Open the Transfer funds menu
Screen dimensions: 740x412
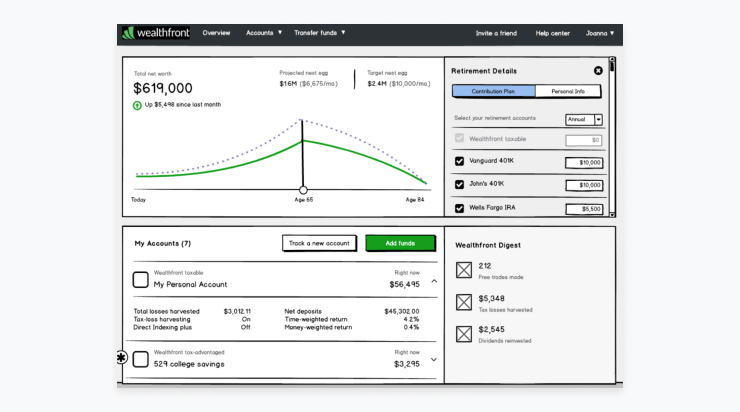[x=320, y=33]
